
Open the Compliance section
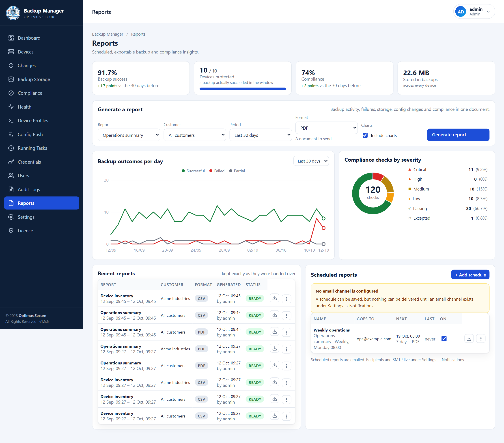[x=42, y=93]
